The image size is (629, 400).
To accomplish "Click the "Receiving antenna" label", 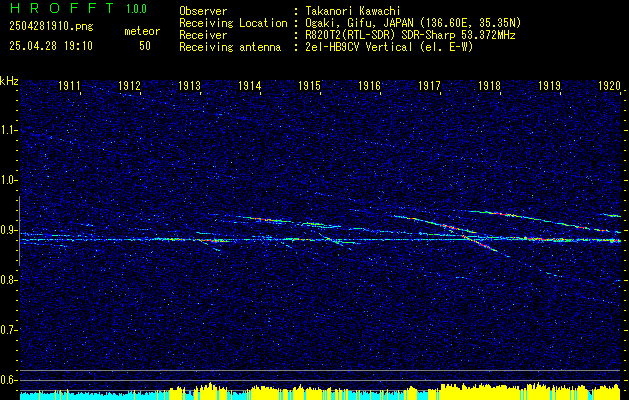I will coord(230,47).
